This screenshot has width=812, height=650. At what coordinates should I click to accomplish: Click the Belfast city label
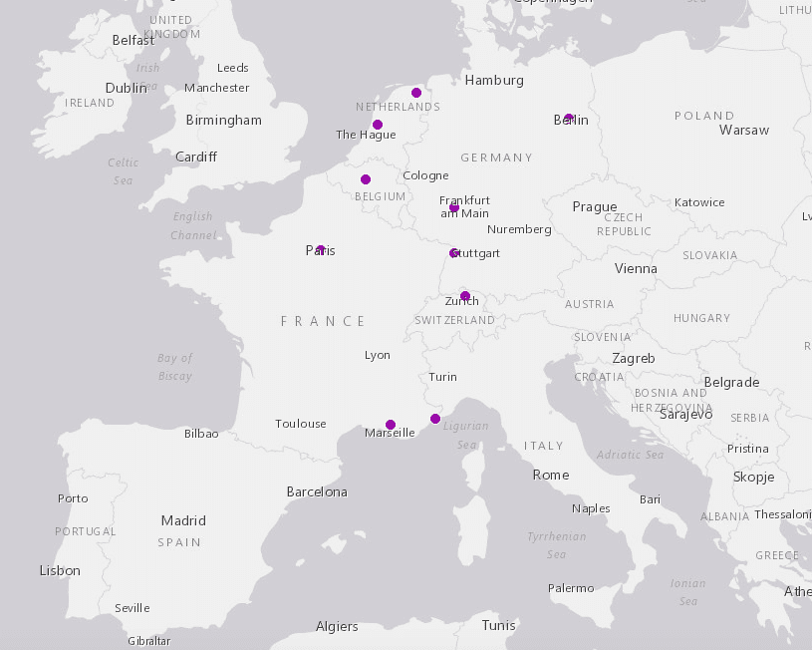pyautogui.click(x=134, y=40)
